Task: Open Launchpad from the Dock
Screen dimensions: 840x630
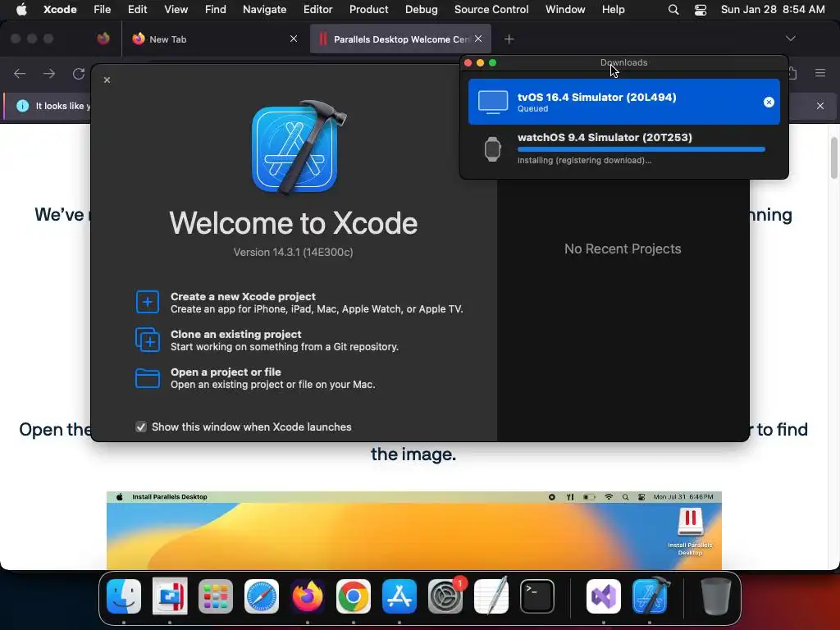Action: point(216,596)
